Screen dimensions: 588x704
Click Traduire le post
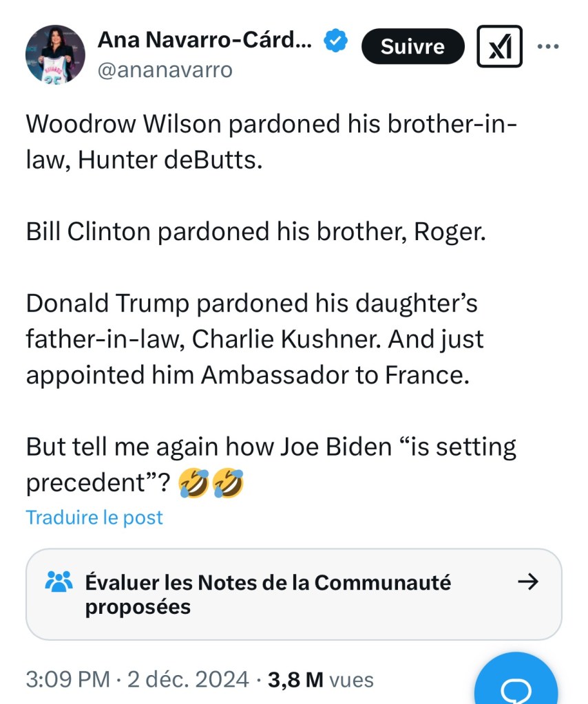[94, 518]
